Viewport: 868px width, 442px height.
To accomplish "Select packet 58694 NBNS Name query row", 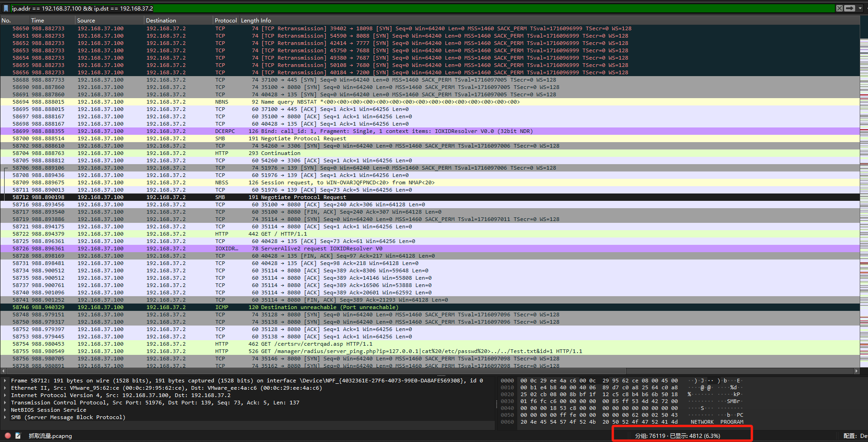I will tap(430, 102).
